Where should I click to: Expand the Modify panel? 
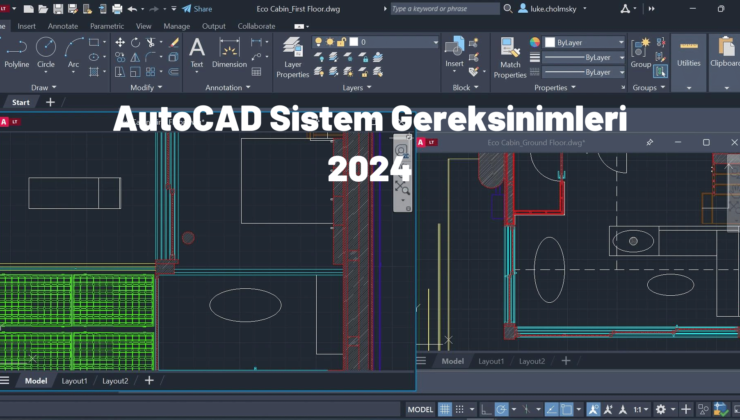[146, 87]
